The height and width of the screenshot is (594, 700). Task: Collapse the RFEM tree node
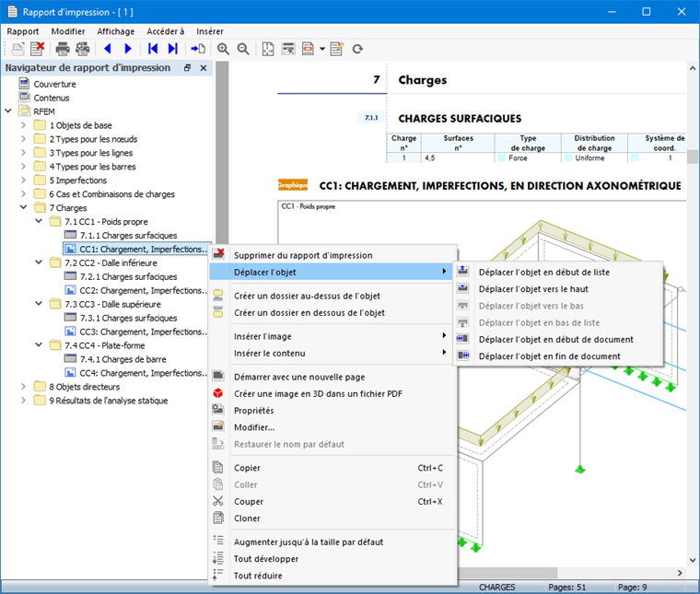(8, 111)
